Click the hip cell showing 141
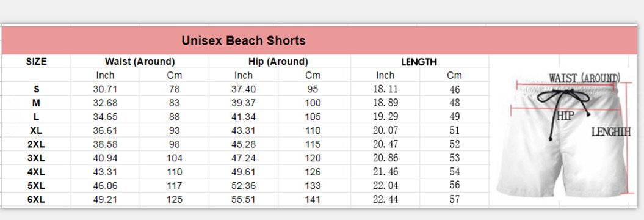This screenshot has height=220, width=644. coord(313,200)
